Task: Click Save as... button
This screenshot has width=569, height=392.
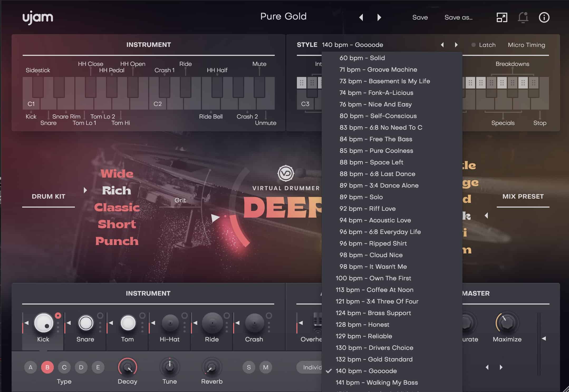Action: coord(459,17)
